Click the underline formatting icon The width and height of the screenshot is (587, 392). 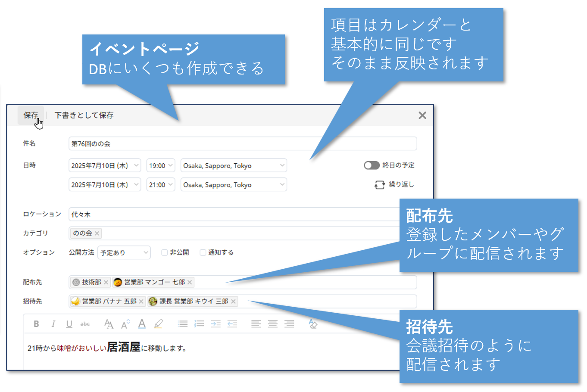[69, 324]
